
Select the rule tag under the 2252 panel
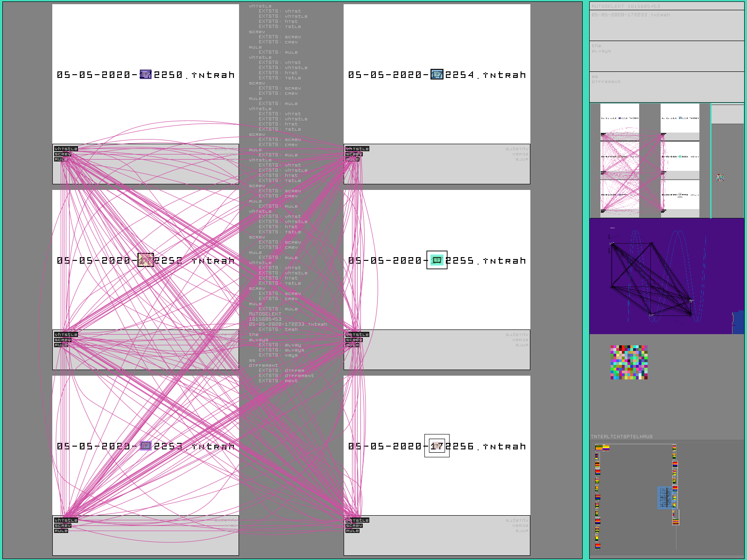click(61, 345)
